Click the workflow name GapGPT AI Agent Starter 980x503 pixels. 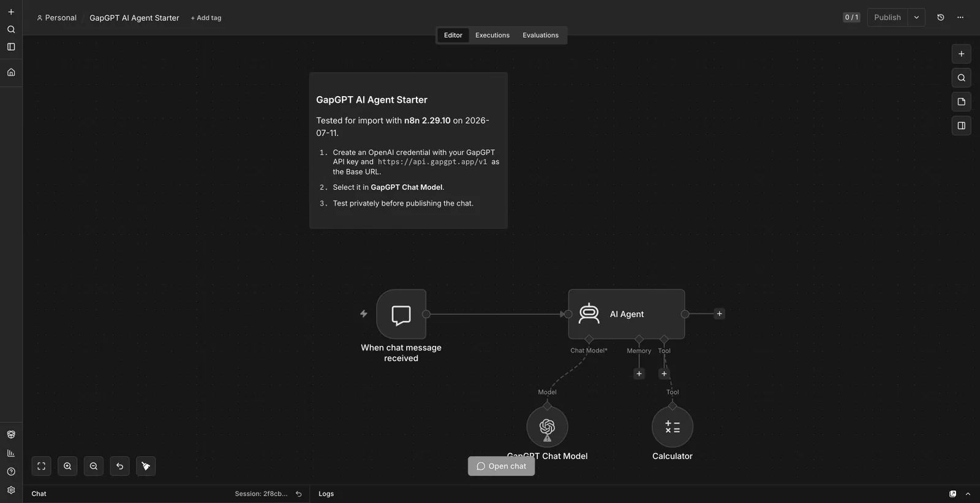point(134,18)
